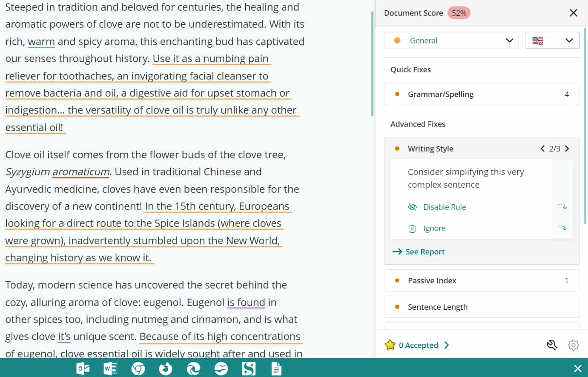Click the eye-slash icon next to Disable Rule

pos(412,207)
